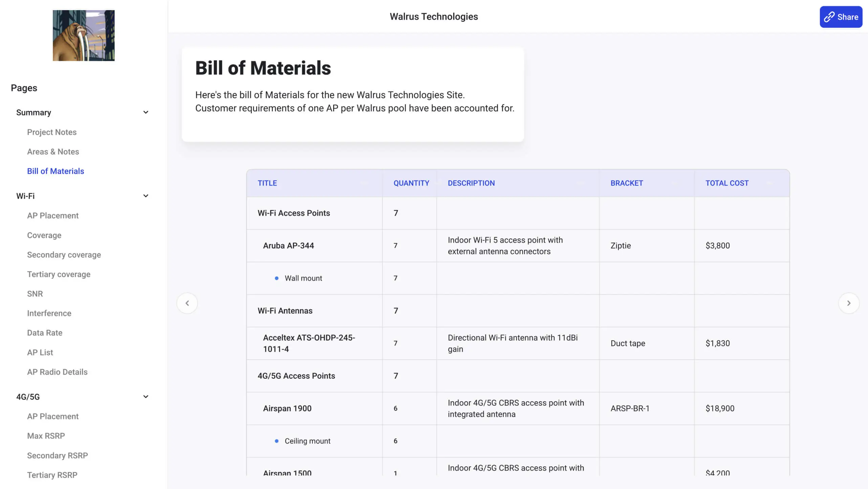Open the Interference page
The width and height of the screenshot is (868, 489).
49,313
